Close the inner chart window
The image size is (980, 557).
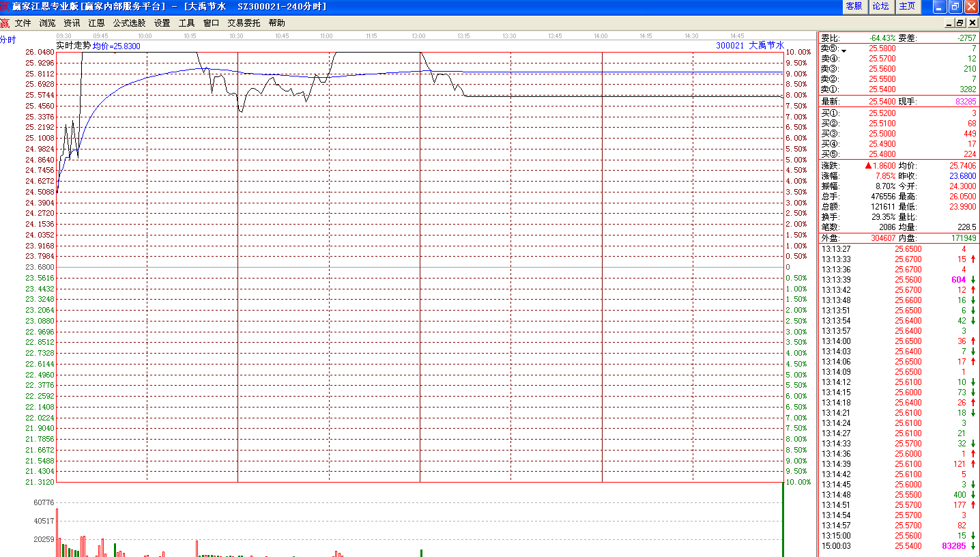973,23
